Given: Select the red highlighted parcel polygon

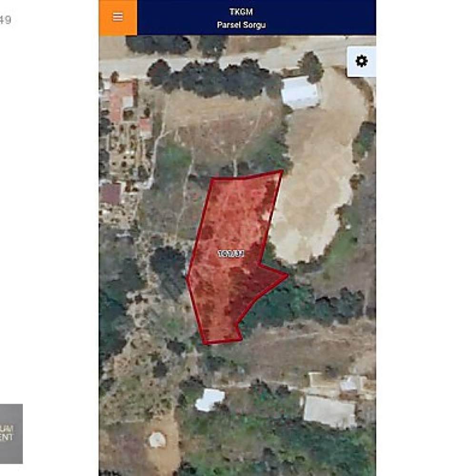Looking at the screenshot, I should (x=231, y=258).
